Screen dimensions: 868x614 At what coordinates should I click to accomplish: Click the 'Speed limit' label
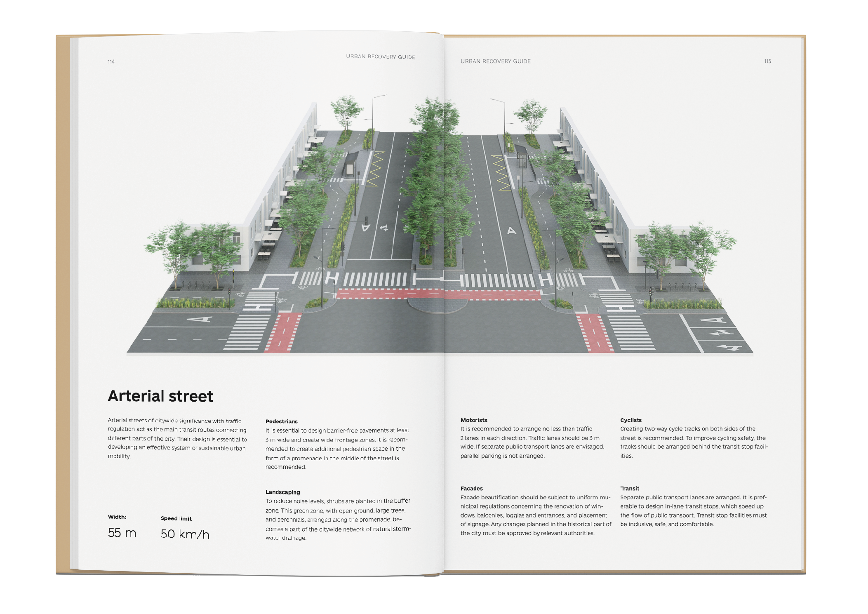point(176,519)
